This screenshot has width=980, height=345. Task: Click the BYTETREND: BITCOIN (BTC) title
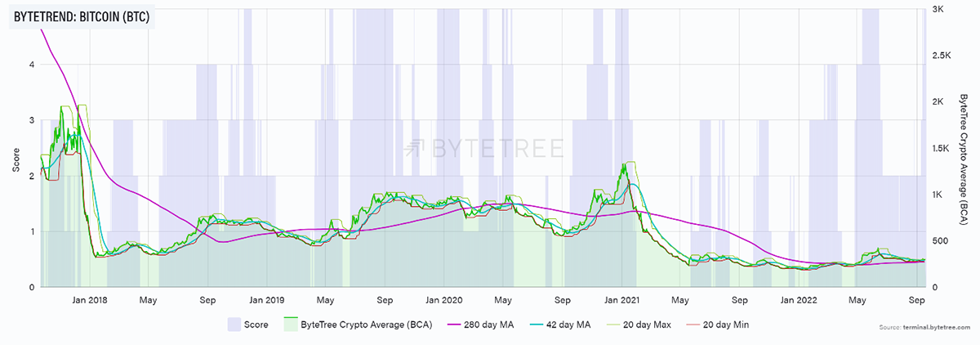[82, 16]
